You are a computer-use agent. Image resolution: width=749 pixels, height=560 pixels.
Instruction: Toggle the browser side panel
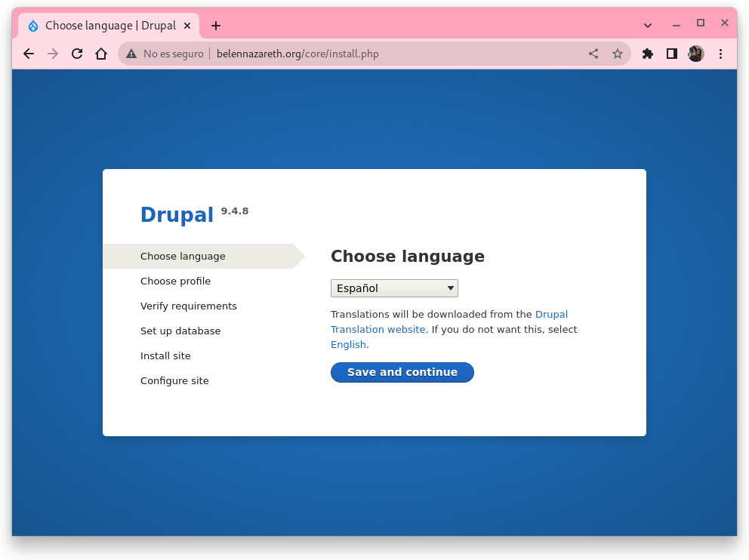(672, 54)
